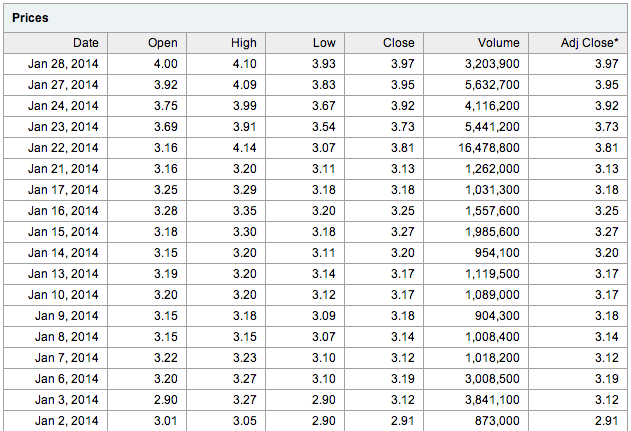Click the 4.00 open price cell

[147, 64]
